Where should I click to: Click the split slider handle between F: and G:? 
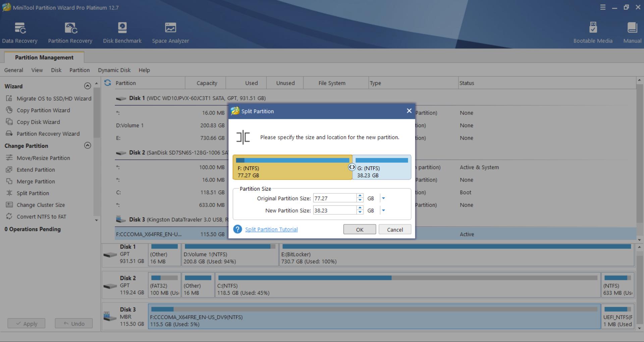point(352,167)
